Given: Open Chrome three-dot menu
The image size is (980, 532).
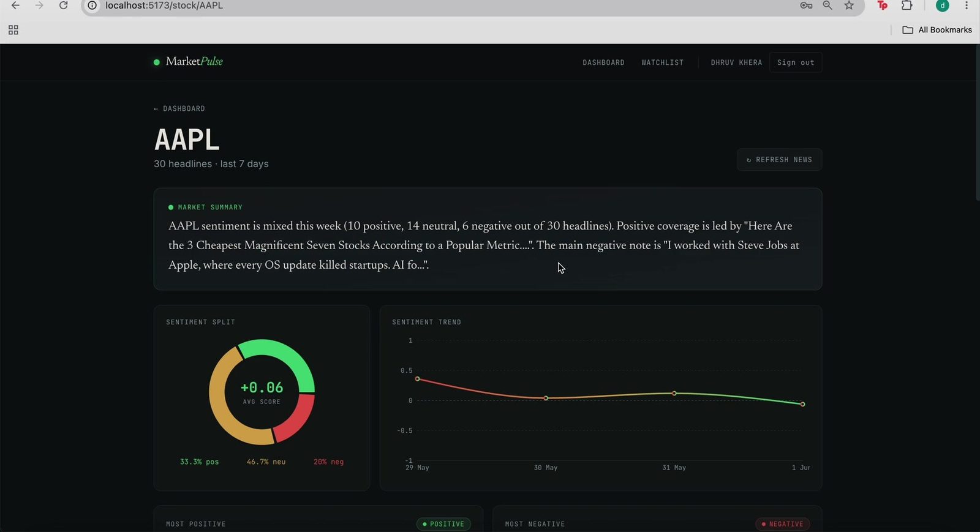Looking at the screenshot, I should point(967,6).
